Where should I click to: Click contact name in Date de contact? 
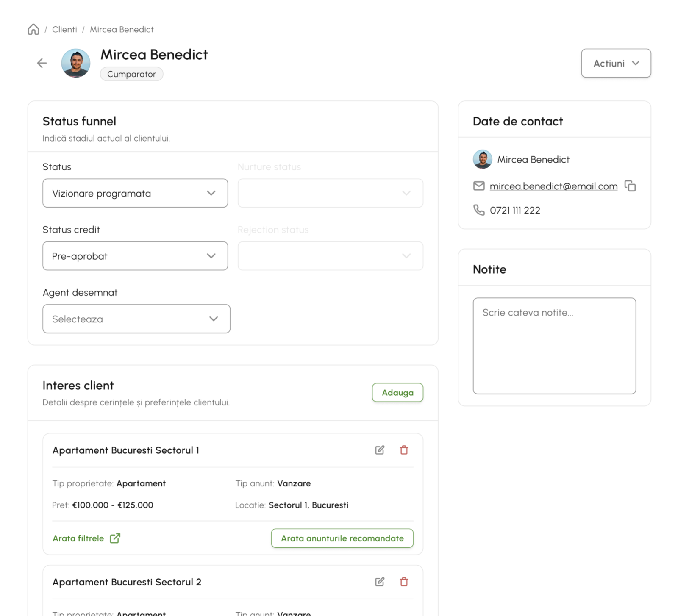(x=533, y=160)
